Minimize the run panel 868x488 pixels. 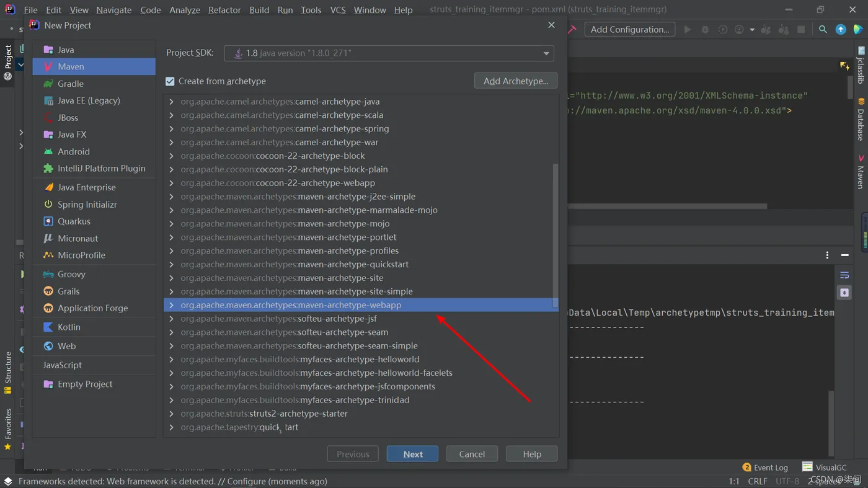(844, 255)
